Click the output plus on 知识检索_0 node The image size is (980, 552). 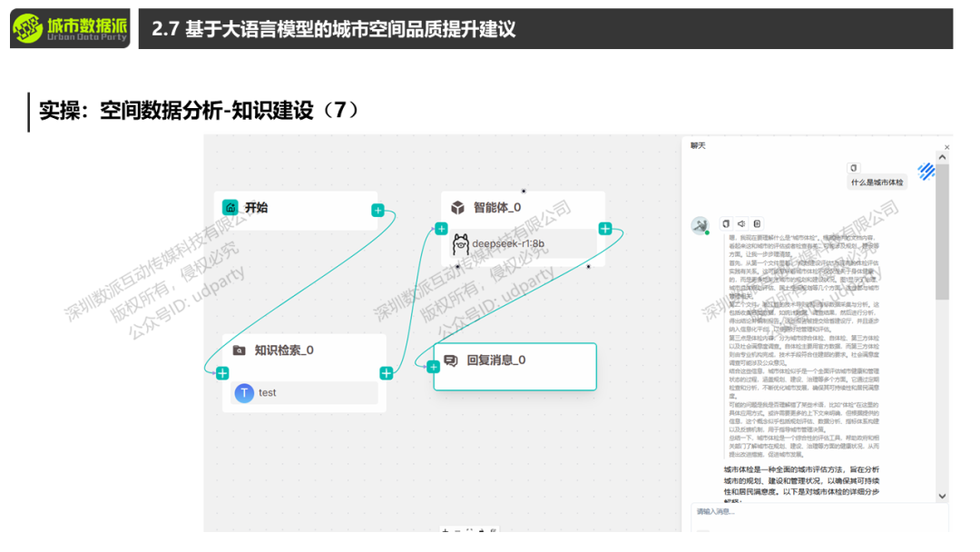386,373
